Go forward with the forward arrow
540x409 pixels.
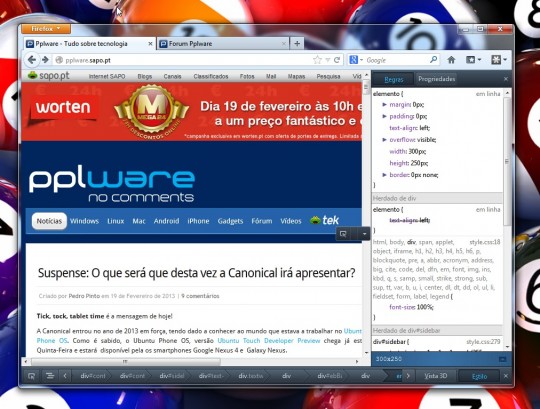[x=45, y=60]
